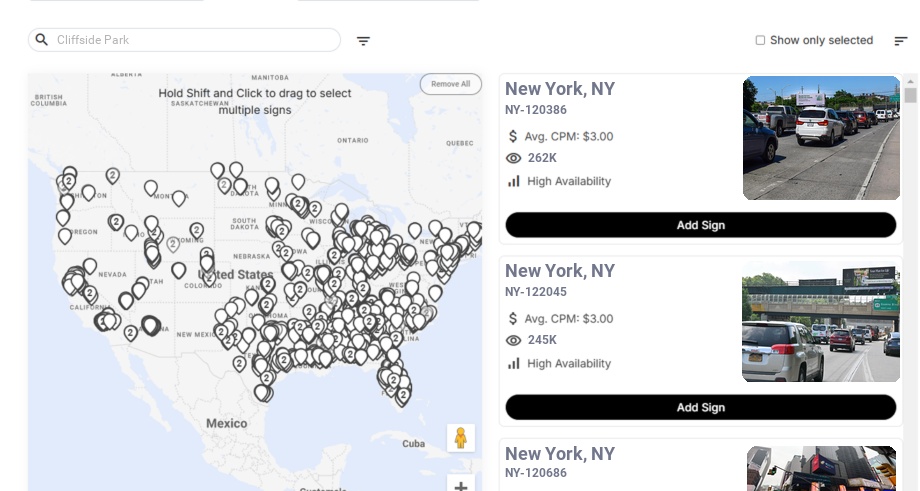The height and width of the screenshot is (491, 920).
Task: Click the Street View pegman icon
Action: pos(460,438)
